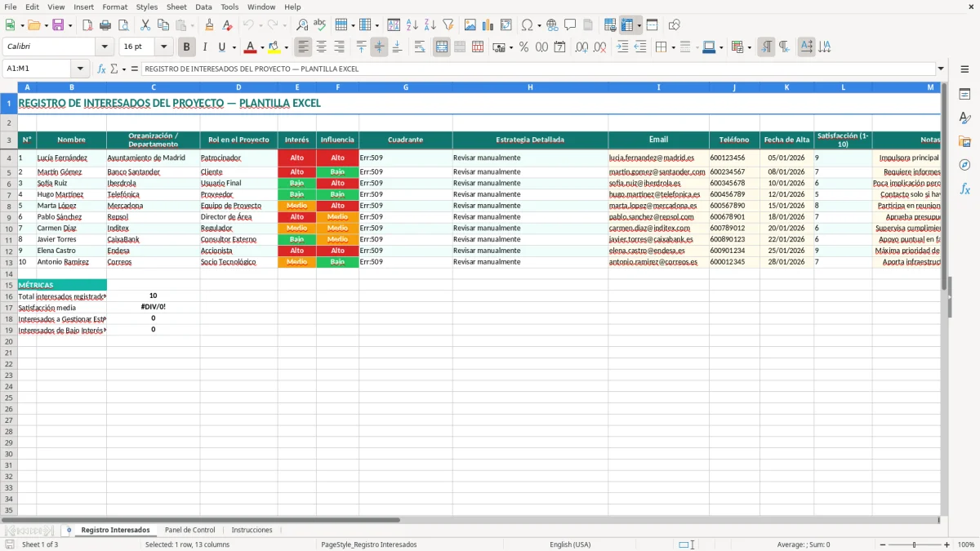The height and width of the screenshot is (551, 980).
Task: Open the Font Size dropdown arrow
Action: coord(164,47)
